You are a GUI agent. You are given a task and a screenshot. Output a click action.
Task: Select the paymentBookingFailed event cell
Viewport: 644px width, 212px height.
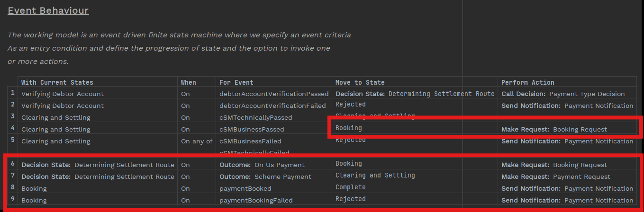(256, 200)
